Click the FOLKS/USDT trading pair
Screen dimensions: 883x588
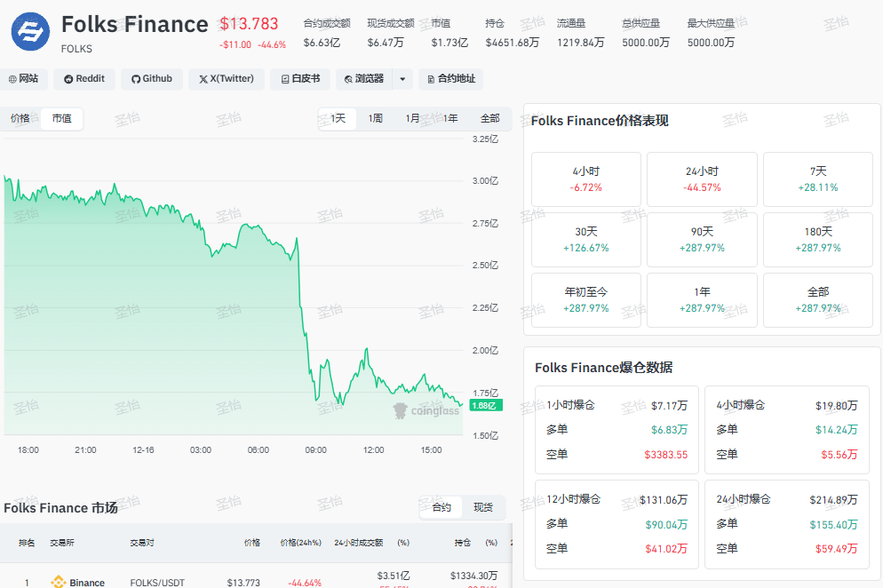coord(155,583)
